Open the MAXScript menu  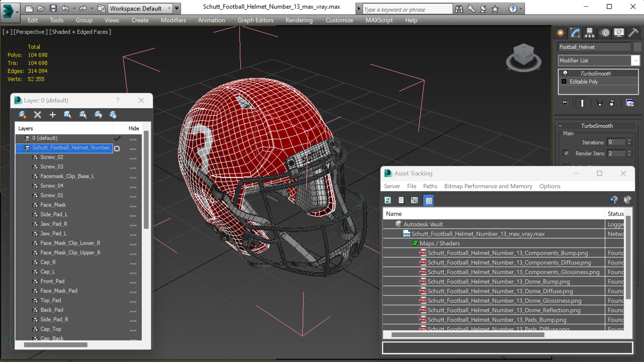(x=379, y=20)
